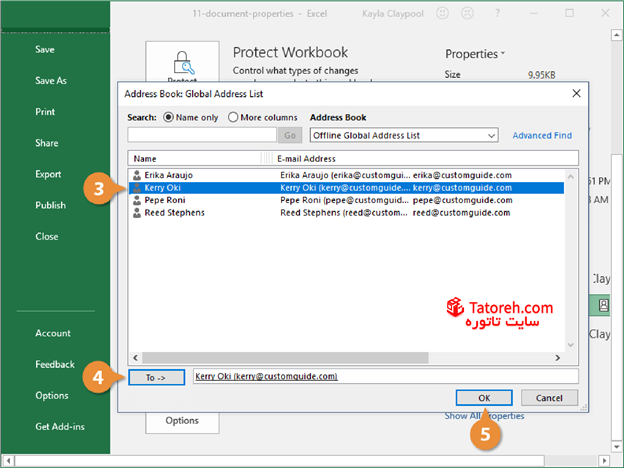Image resolution: width=624 pixels, height=468 pixels.
Task: Click the contact list horizontal scrollbar thumb
Action: pyautogui.click(x=285, y=358)
